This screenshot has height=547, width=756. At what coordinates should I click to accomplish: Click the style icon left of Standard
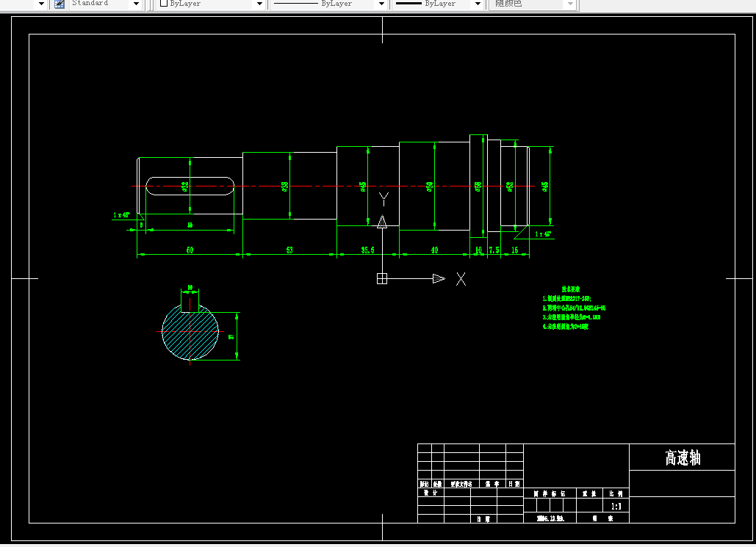[x=60, y=4]
